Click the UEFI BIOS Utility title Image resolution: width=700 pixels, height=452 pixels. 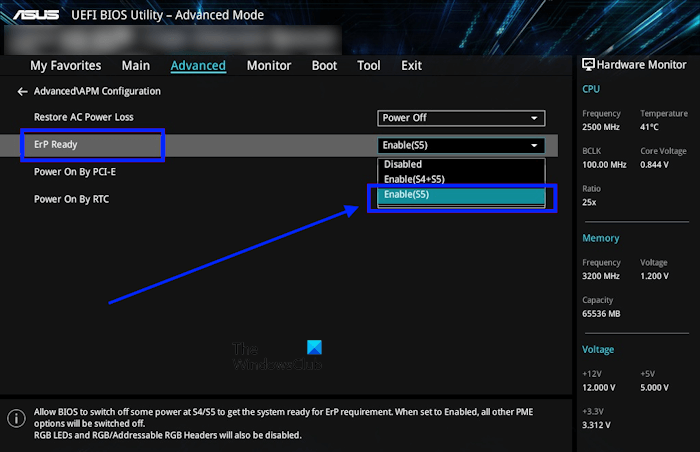(167, 15)
